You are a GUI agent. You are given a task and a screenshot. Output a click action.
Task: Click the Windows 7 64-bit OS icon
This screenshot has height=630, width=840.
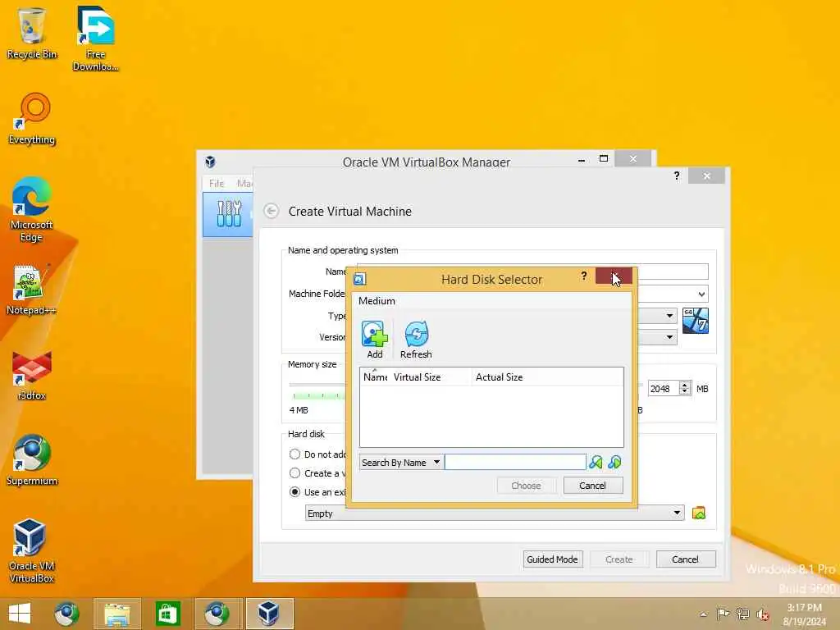point(696,321)
